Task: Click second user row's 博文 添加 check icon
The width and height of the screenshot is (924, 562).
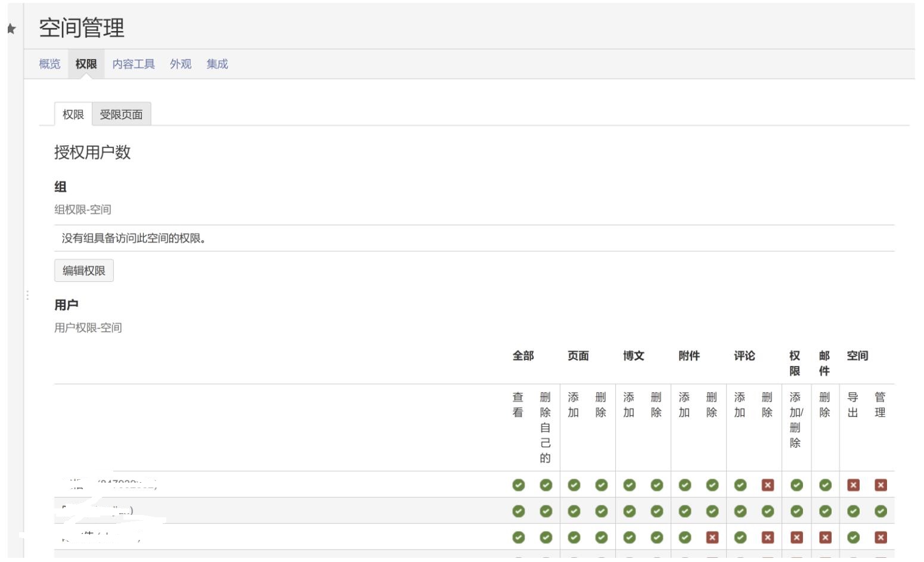Action: [629, 511]
